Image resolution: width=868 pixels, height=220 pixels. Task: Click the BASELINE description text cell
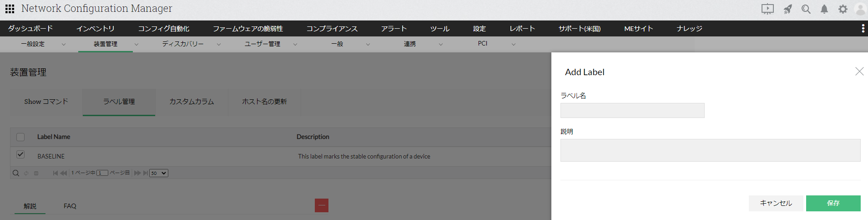click(364, 157)
